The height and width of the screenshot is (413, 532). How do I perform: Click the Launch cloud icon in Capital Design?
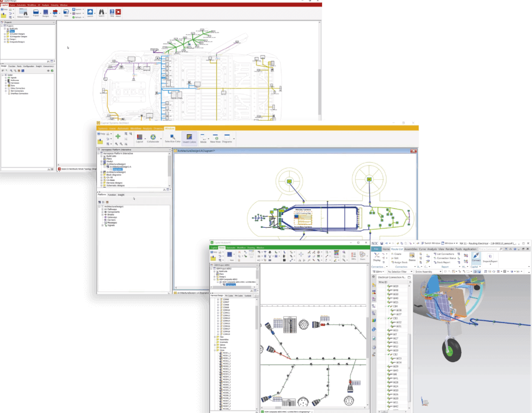(90, 13)
